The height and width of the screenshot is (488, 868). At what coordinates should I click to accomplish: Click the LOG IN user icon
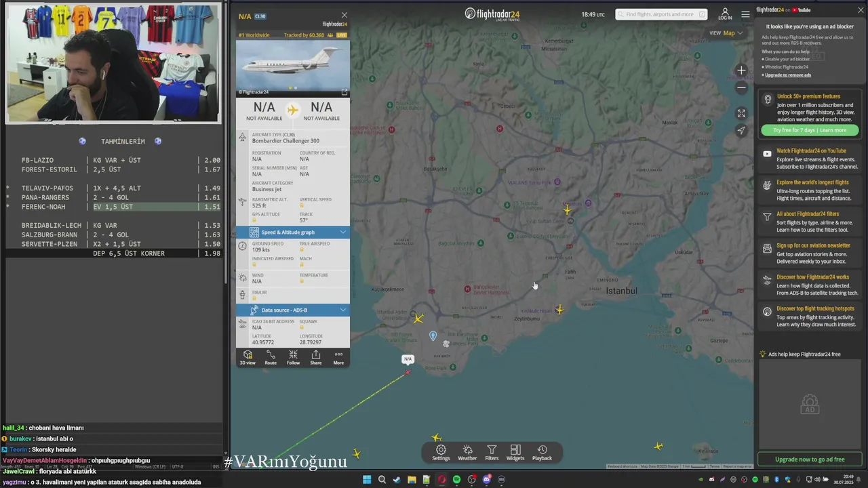[x=725, y=14]
